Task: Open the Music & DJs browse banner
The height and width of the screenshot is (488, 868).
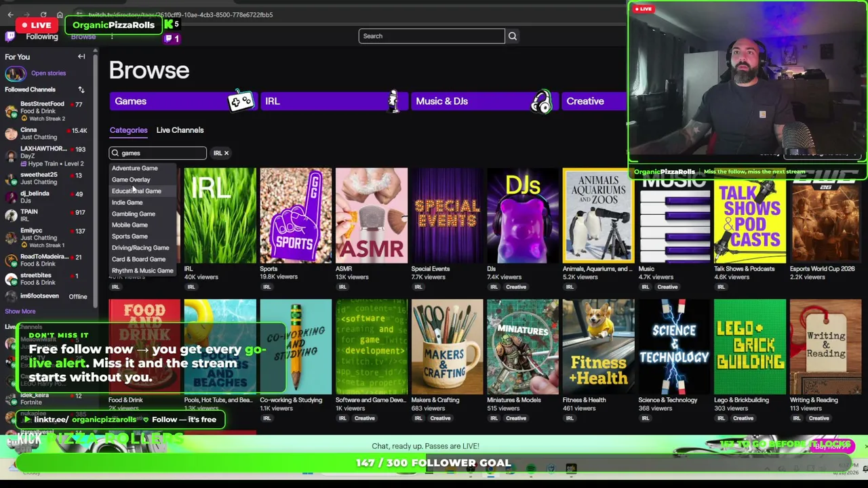Action: click(x=484, y=101)
